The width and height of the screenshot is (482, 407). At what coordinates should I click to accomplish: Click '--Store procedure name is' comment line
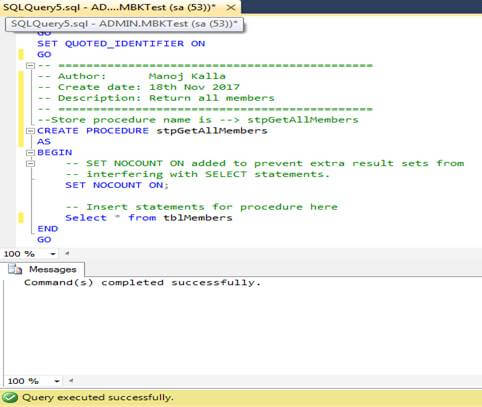[198, 120]
